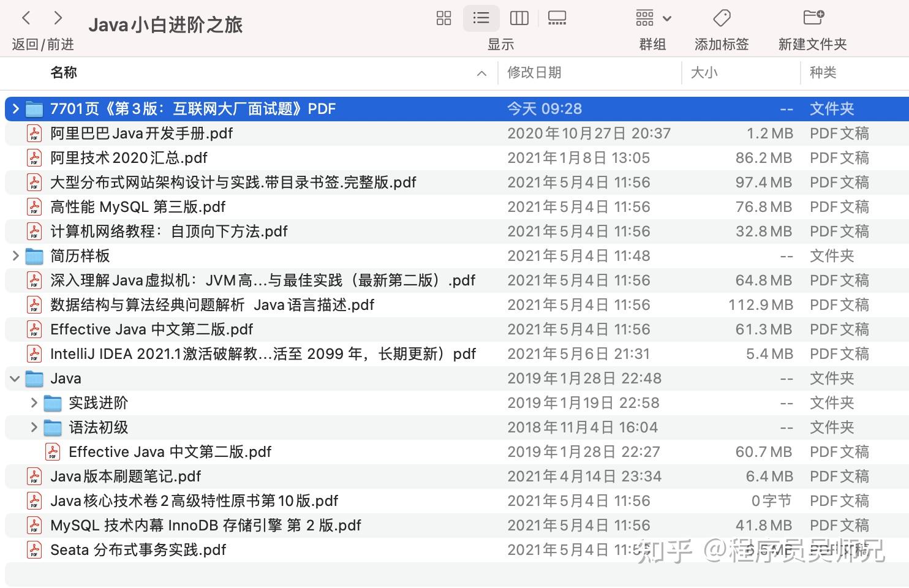The height and width of the screenshot is (588, 909).
Task: Sort by name (名称) column
Action: 64,73
